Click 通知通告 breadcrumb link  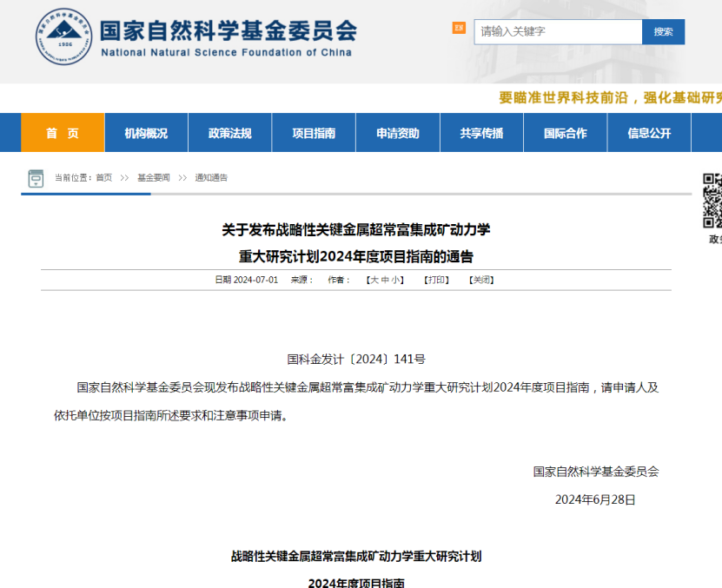coord(211,178)
